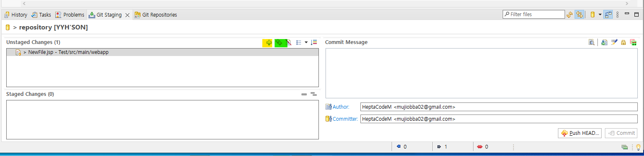Click the Push HEAD... button
Screen dimensions: 644x156
580,133
